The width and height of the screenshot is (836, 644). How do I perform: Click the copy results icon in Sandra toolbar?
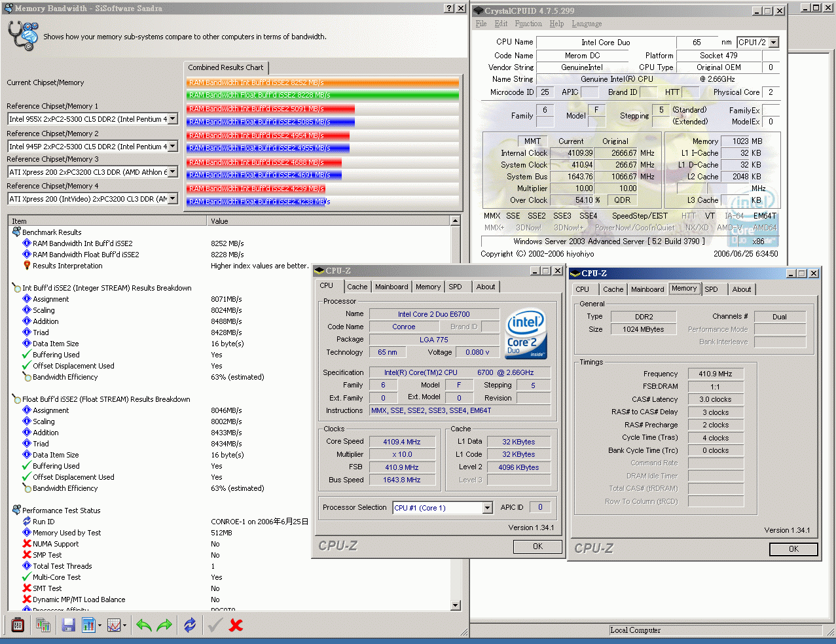[x=43, y=625]
